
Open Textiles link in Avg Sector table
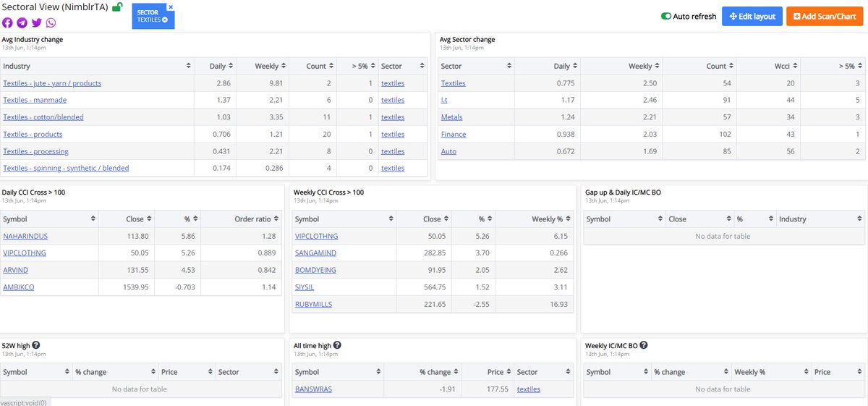454,83
